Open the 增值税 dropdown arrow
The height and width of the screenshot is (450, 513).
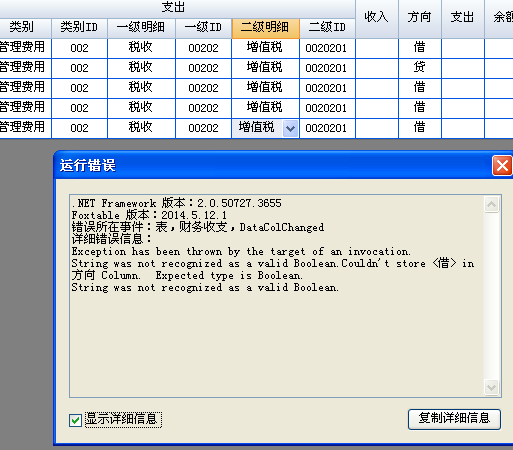point(290,128)
